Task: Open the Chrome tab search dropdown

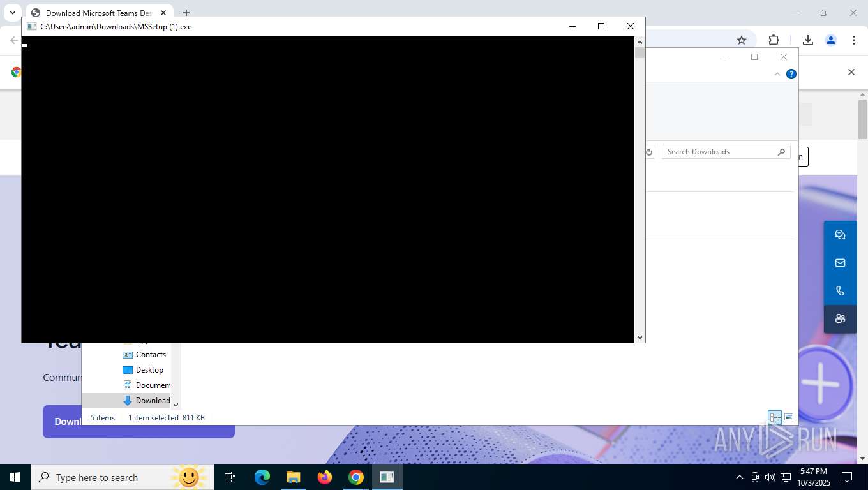Action: tap(12, 13)
